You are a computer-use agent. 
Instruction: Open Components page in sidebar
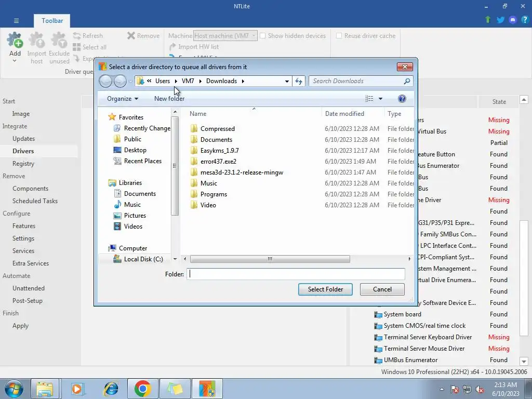(x=31, y=188)
